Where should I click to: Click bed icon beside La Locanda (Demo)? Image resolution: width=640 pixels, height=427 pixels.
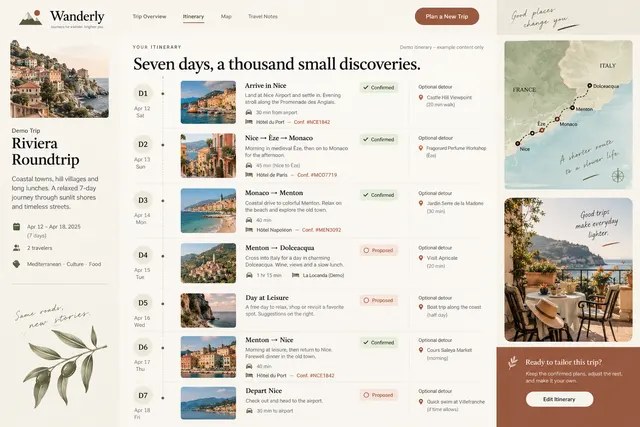(x=296, y=275)
